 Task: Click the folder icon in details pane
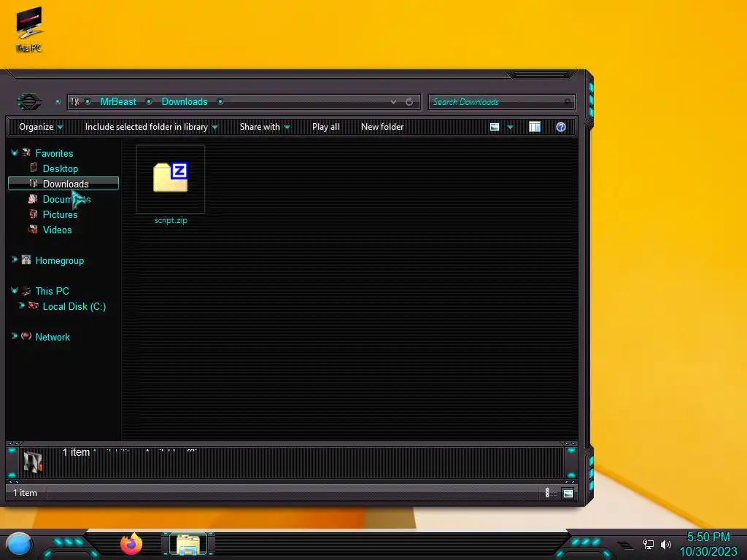pos(33,462)
